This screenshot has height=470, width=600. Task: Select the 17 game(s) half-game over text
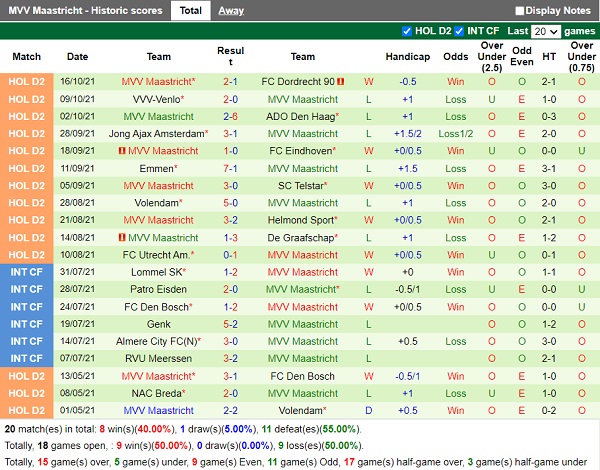(x=403, y=462)
